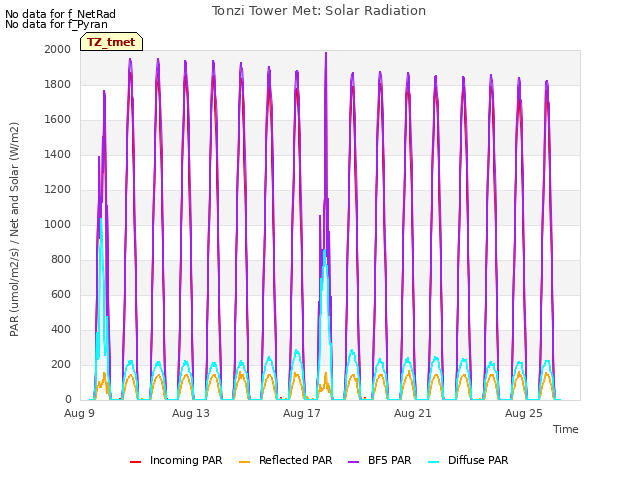Click the 800 y-axis tick label
Screen dimensions: 640x480
point(61,260)
